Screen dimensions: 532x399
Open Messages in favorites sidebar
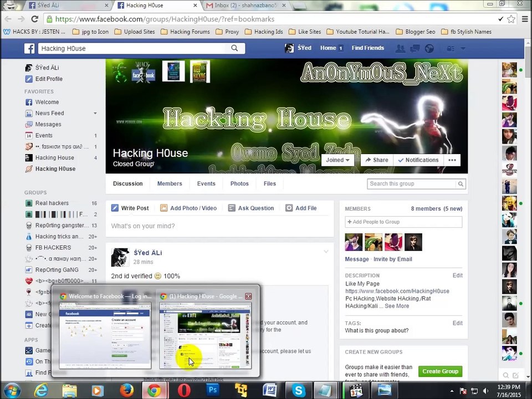coord(48,125)
